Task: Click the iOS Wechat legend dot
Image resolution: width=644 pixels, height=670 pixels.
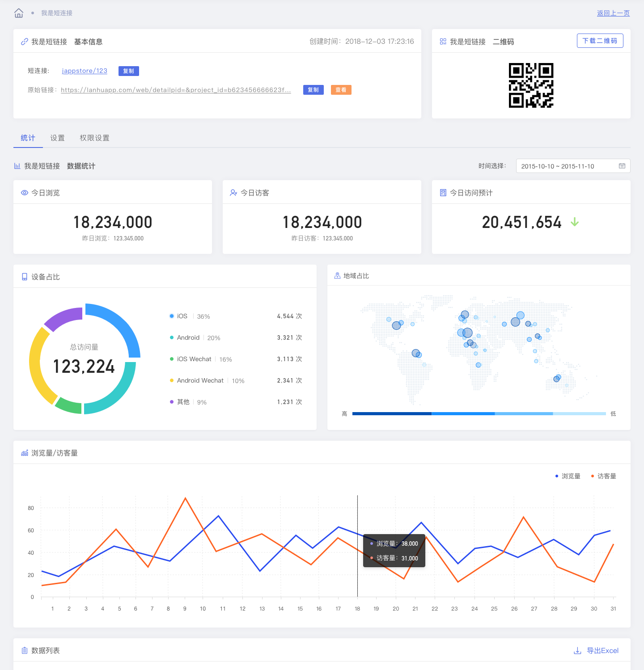Action: click(x=172, y=359)
